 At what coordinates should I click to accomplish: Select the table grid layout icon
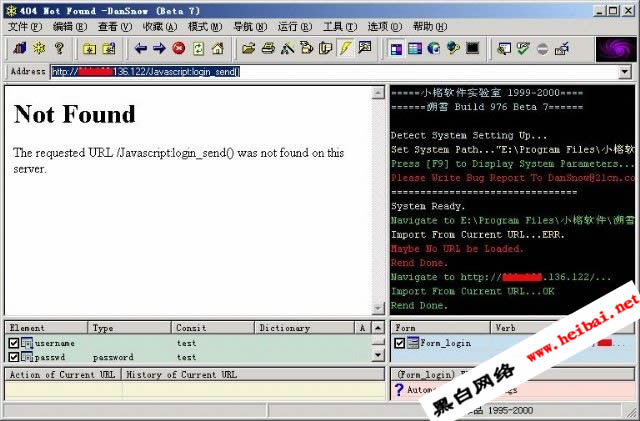coord(415,49)
